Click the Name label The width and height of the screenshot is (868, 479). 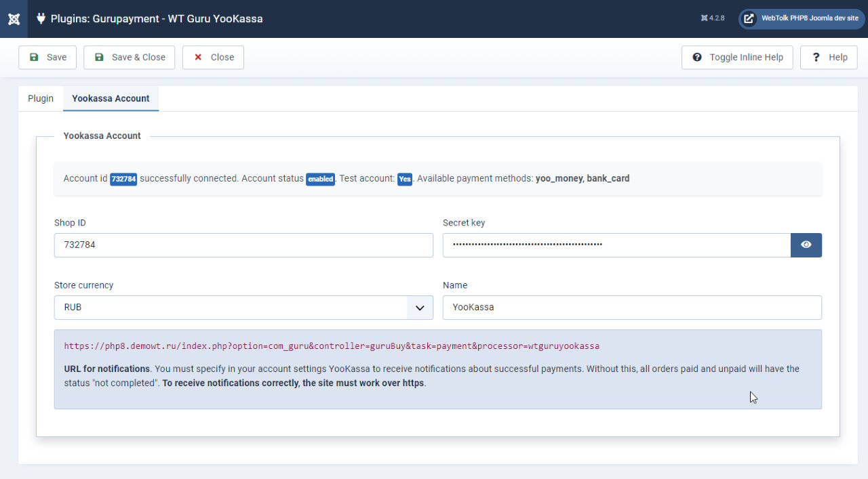[455, 285]
